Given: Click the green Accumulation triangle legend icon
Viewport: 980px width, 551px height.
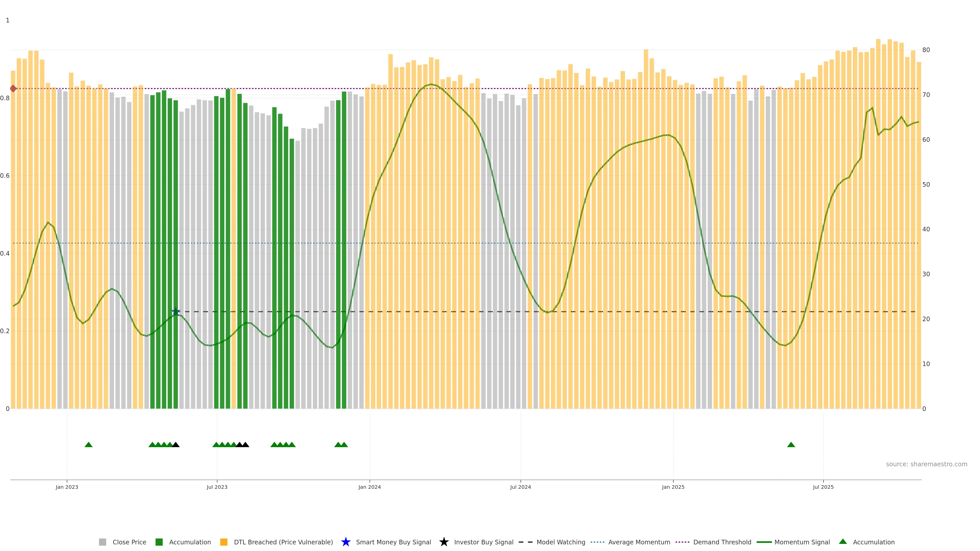Looking at the screenshot, I should (x=843, y=542).
